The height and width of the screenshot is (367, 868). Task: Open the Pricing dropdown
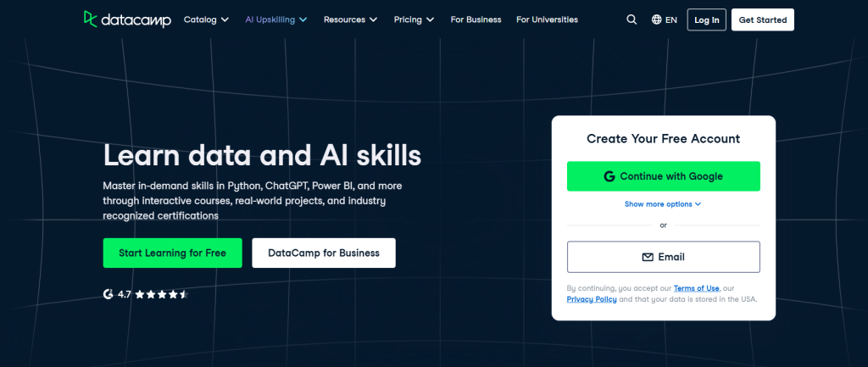point(414,19)
